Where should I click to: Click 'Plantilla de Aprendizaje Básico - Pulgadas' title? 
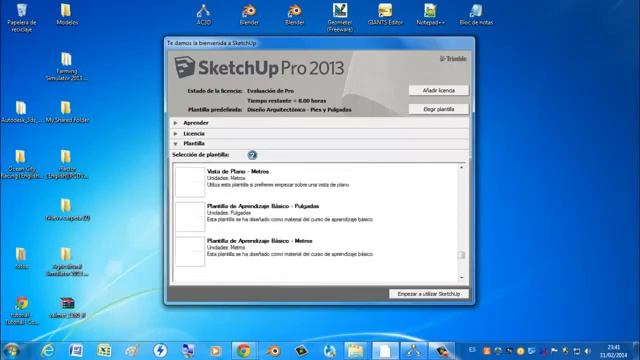coord(263,206)
